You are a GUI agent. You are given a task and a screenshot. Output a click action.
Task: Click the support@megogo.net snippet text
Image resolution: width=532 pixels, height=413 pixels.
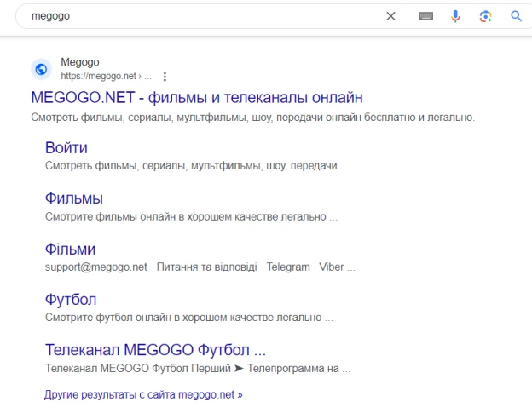pyautogui.click(x=96, y=267)
